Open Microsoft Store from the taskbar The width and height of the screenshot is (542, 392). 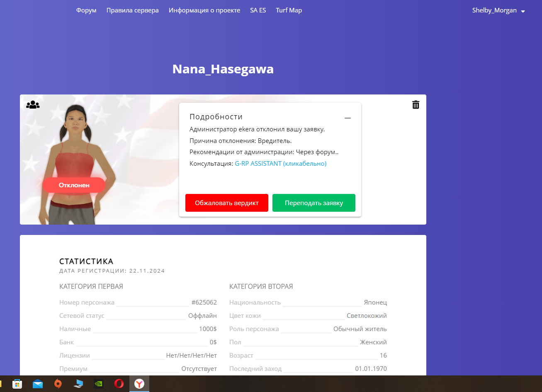(17, 384)
